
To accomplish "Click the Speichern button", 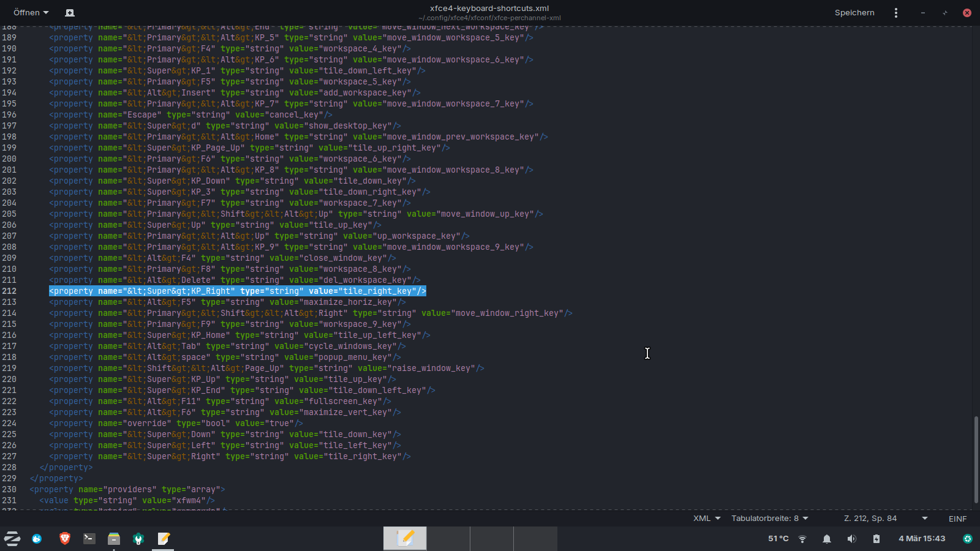I will 854,13.
